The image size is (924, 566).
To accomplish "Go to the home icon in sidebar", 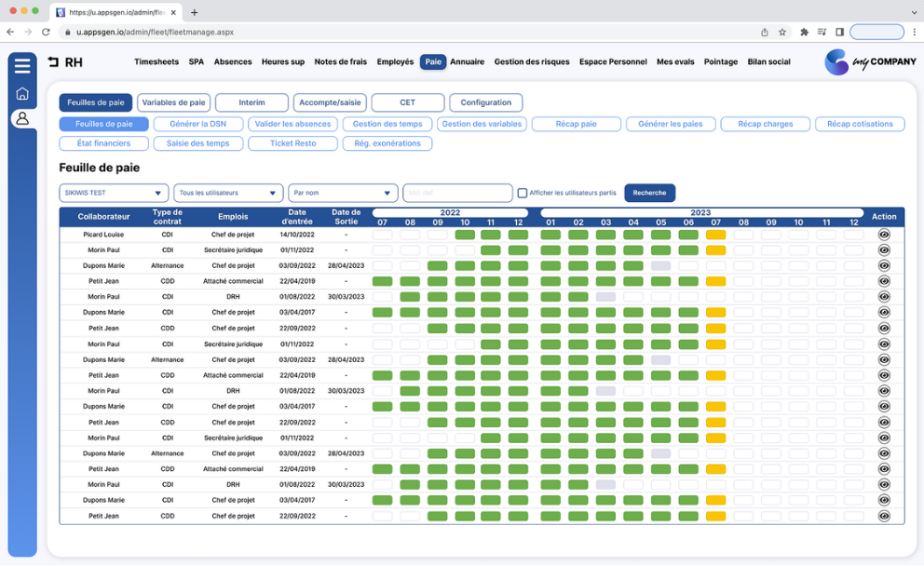I will (x=22, y=94).
